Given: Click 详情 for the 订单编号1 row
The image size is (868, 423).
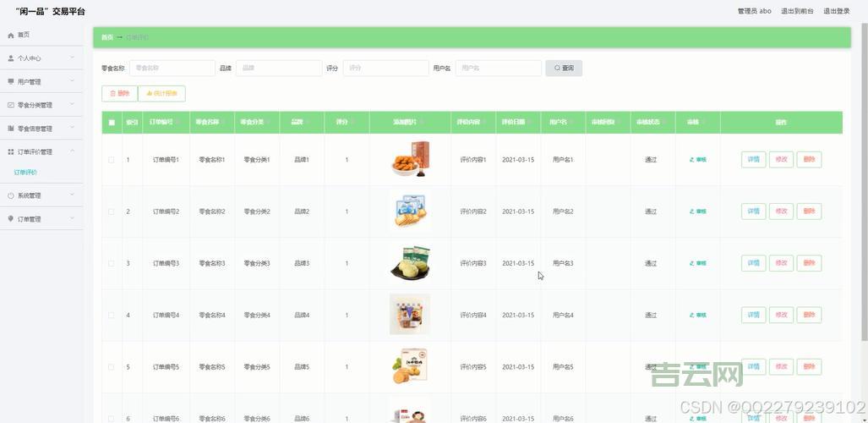Looking at the screenshot, I should pyautogui.click(x=753, y=160).
